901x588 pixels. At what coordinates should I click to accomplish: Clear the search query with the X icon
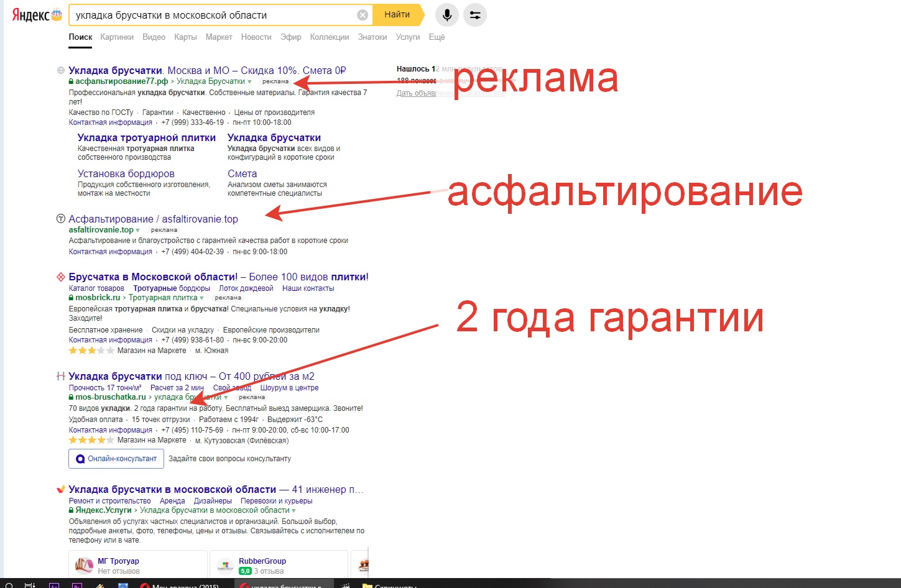click(363, 15)
